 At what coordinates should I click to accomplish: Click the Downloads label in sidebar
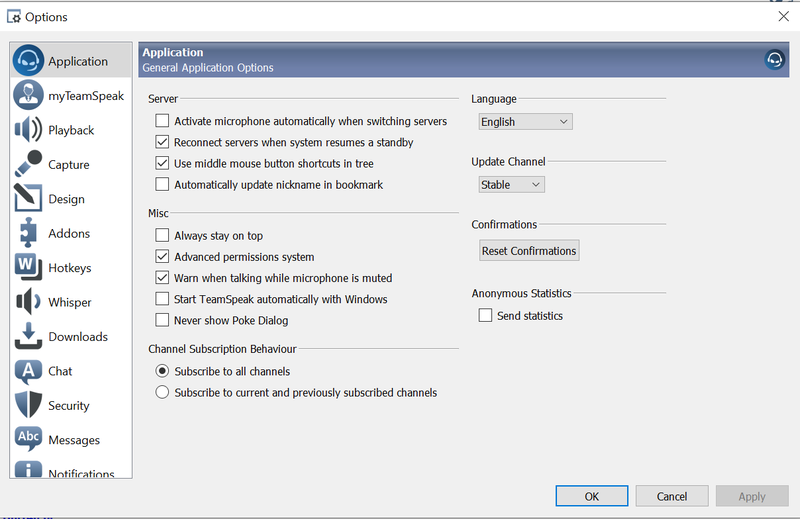pyautogui.click(x=78, y=337)
